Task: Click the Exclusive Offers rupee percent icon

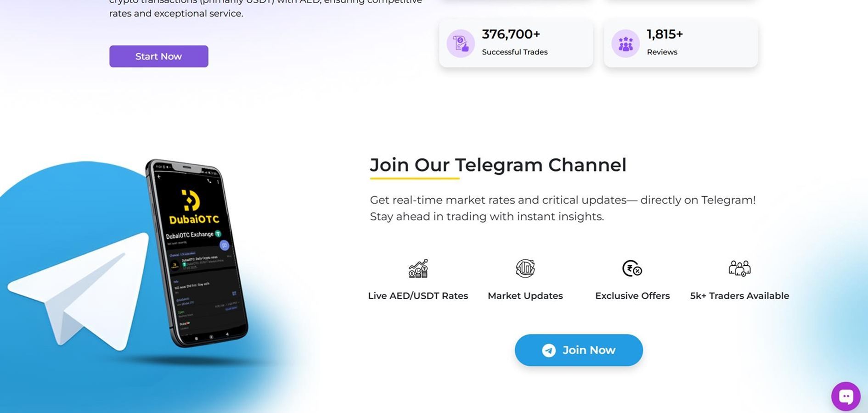Action: [632, 268]
